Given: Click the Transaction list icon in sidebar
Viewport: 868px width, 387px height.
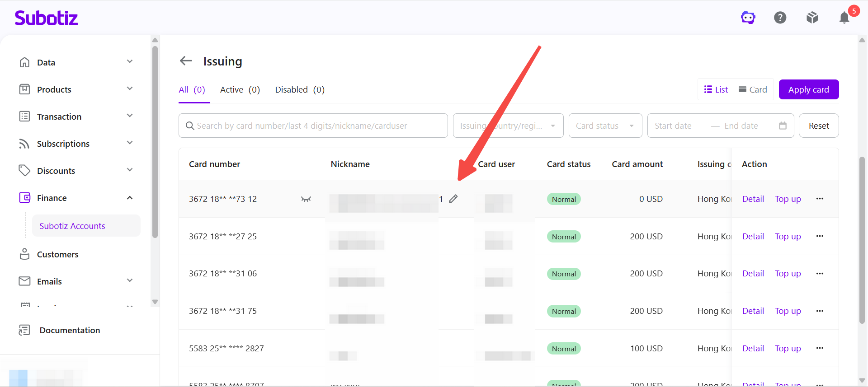Looking at the screenshot, I should pos(24,117).
